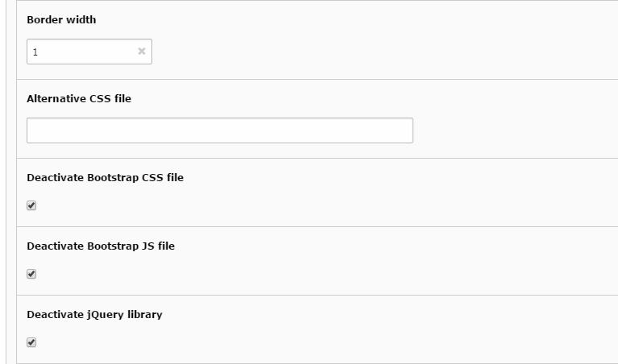The height and width of the screenshot is (364, 618).
Task: Click the 'Deactivate jQuery library' label
Action: coord(94,315)
